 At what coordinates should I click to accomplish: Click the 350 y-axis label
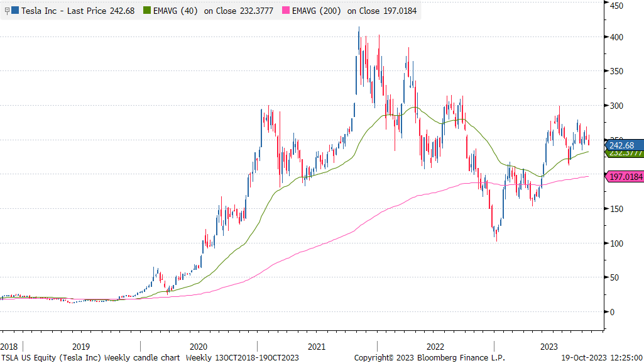[x=616, y=72]
